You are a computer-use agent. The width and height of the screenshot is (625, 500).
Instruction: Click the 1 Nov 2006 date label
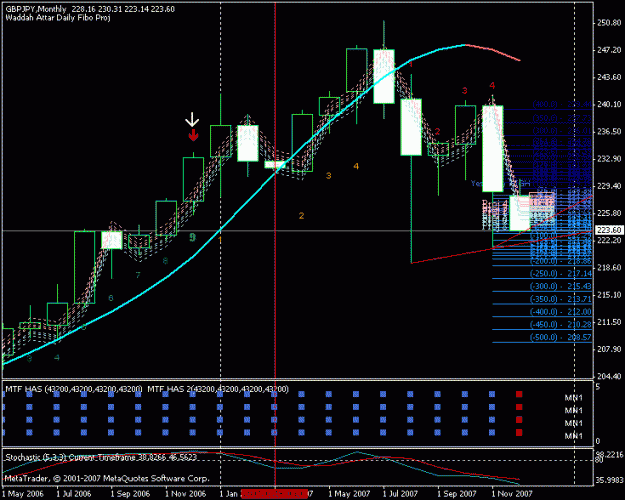click(x=185, y=494)
